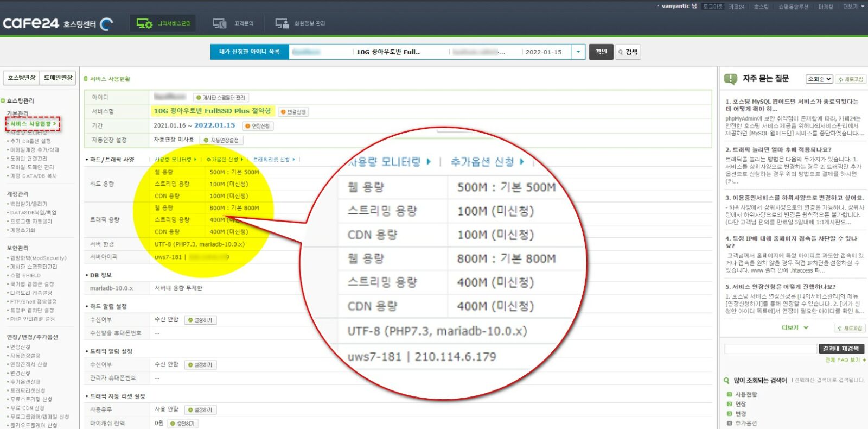Click the FAQ search input field

tap(770, 349)
